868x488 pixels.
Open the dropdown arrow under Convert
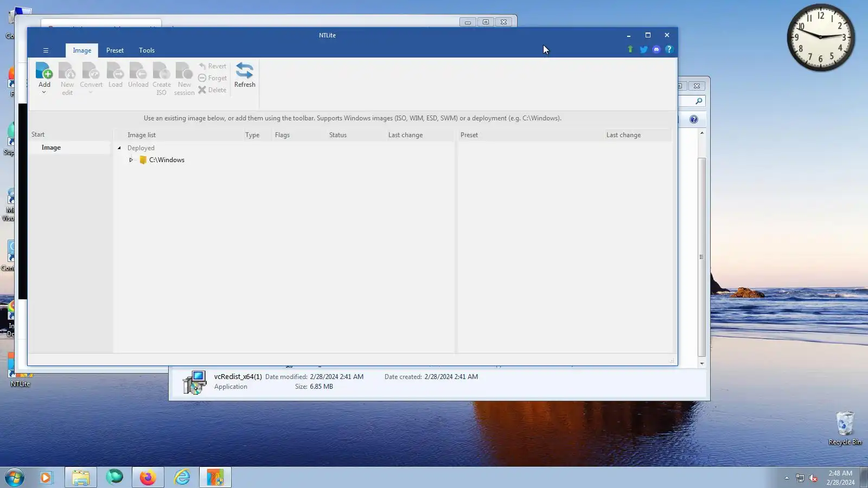tap(91, 92)
